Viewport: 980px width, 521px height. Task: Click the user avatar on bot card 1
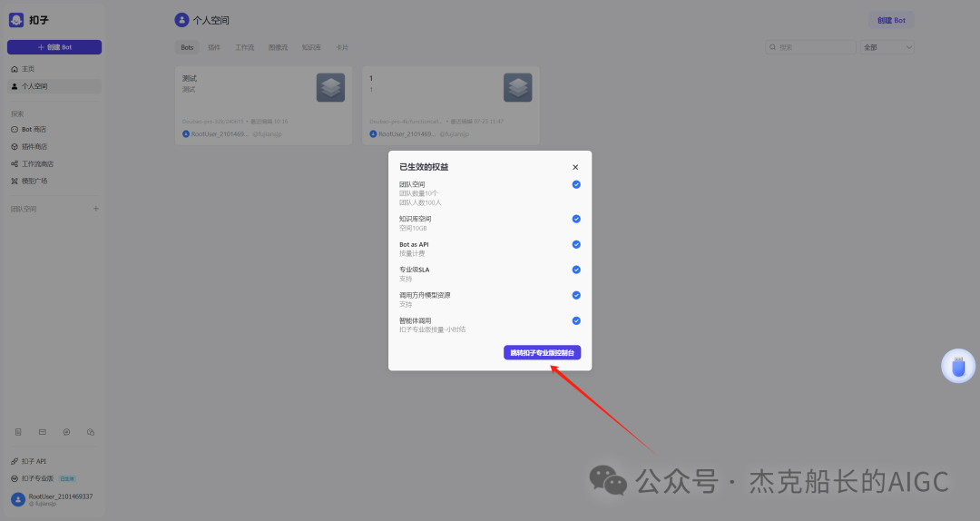pos(373,133)
